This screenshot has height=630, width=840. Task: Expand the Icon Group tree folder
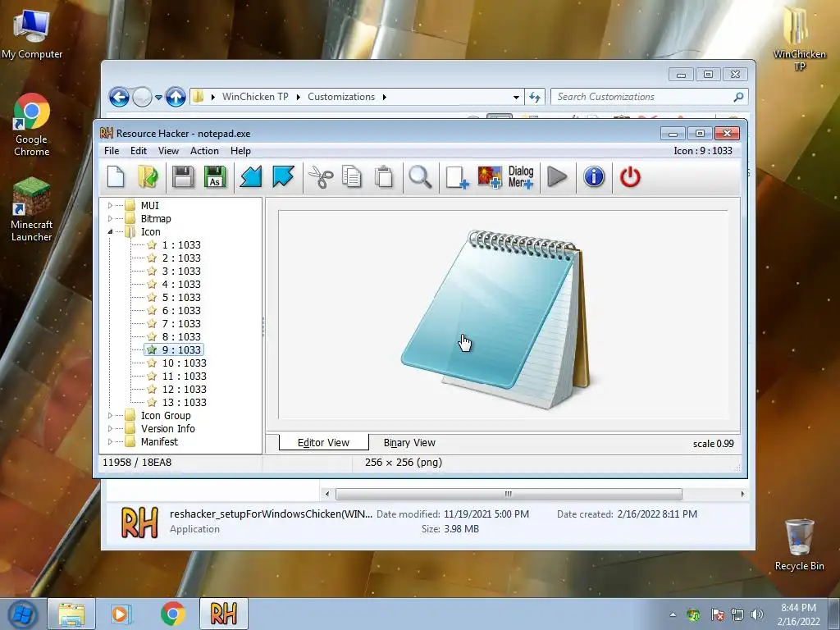[x=111, y=415]
